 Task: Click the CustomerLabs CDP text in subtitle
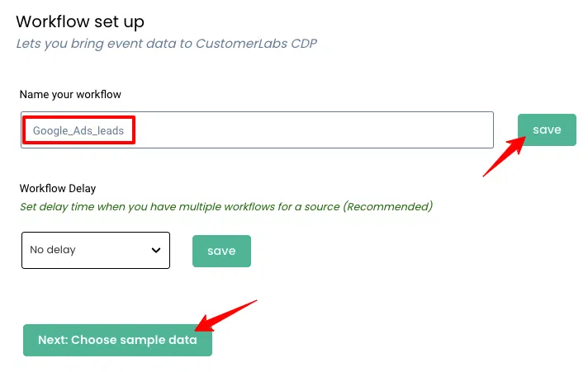coord(256,43)
